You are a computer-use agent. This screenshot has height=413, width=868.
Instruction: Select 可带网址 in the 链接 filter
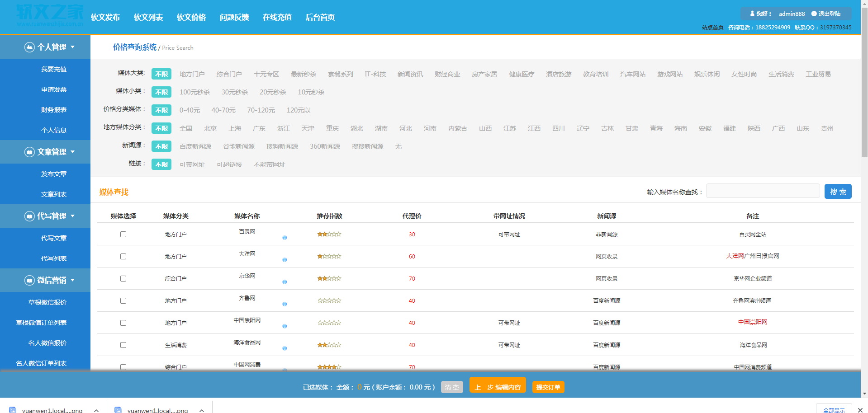coord(192,164)
